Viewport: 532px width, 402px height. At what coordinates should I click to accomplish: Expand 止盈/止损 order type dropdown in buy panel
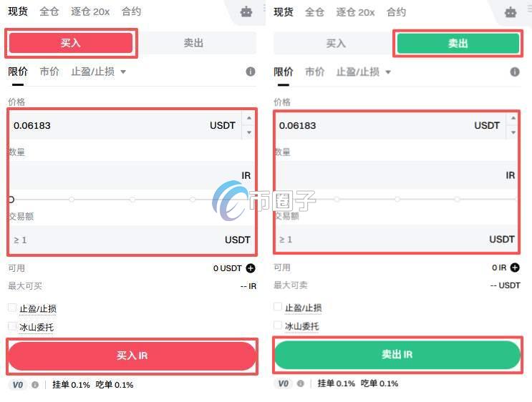(x=98, y=72)
